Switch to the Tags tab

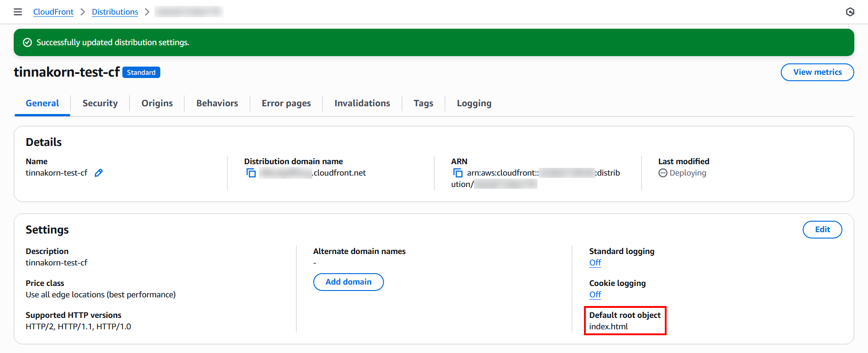click(x=423, y=103)
